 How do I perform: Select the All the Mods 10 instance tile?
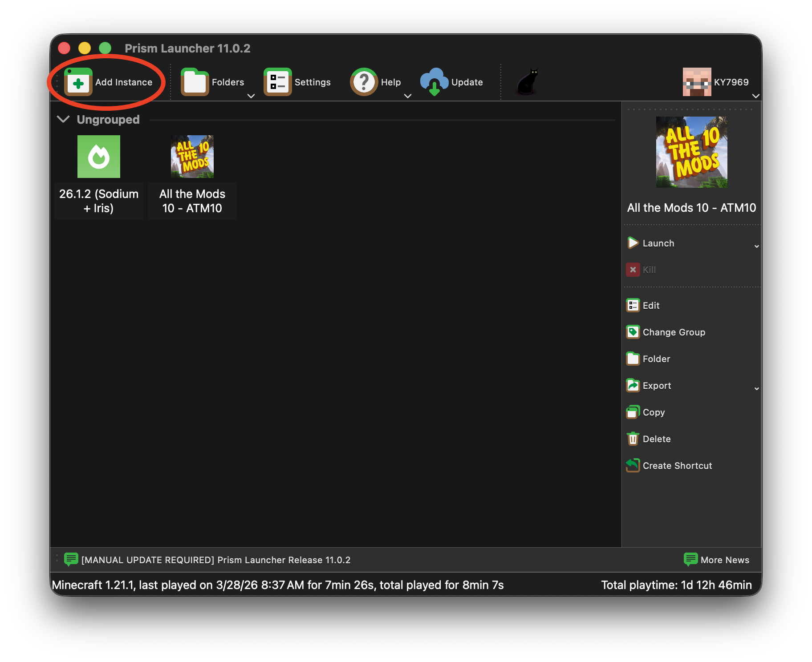192,157
